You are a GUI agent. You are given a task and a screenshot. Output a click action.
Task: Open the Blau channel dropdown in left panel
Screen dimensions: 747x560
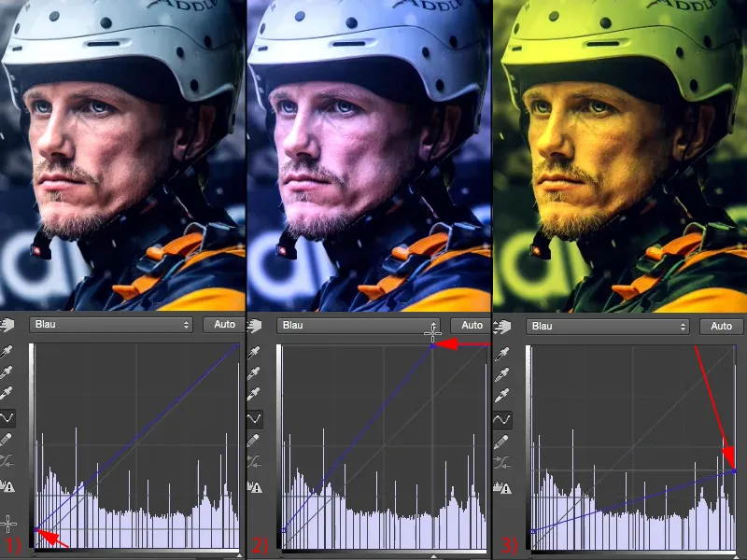pyautogui.click(x=111, y=325)
